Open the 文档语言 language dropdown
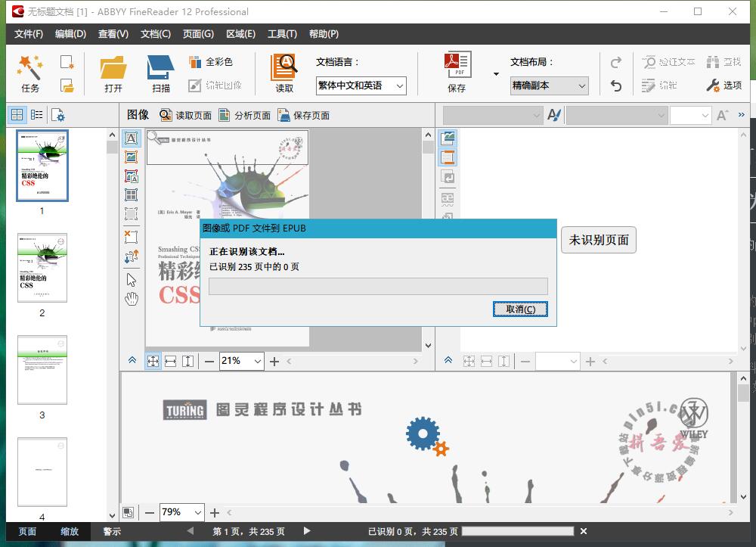Image resolution: width=756 pixels, height=547 pixels. [x=361, y=85]
